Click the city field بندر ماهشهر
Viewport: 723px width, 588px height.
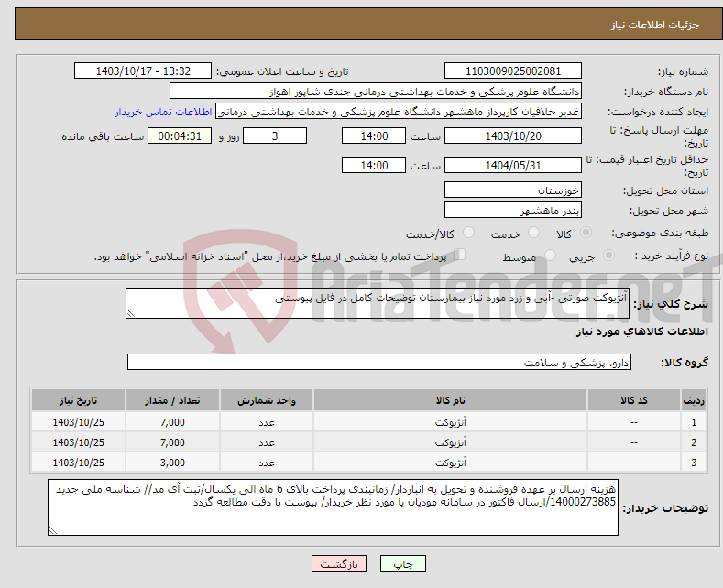pos(513,210)
